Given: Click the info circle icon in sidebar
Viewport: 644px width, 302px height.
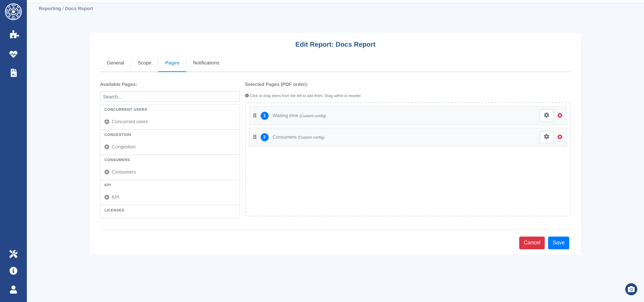Looking at the screenshot, I should tap(13, 271).
